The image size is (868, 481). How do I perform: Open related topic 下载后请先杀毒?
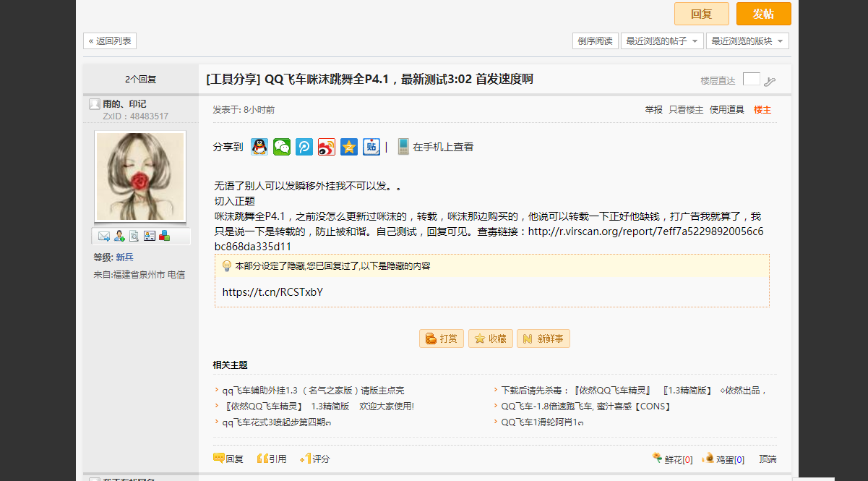(634, 391)
